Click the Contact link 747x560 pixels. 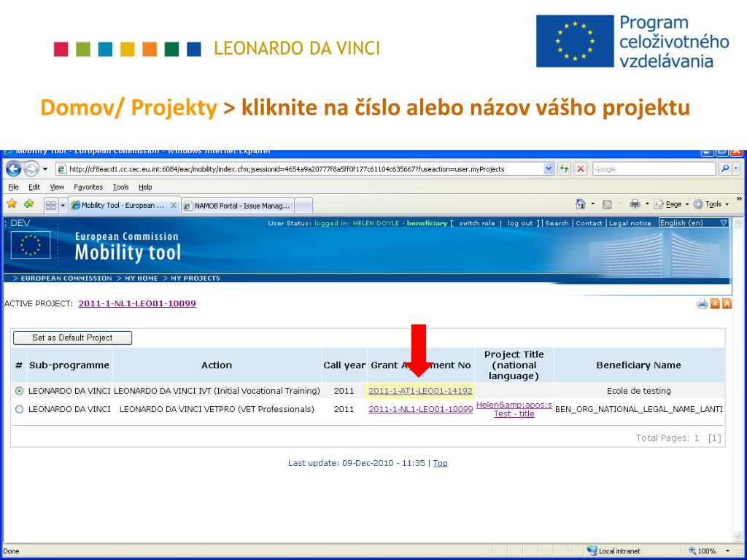tap(589, 223)
